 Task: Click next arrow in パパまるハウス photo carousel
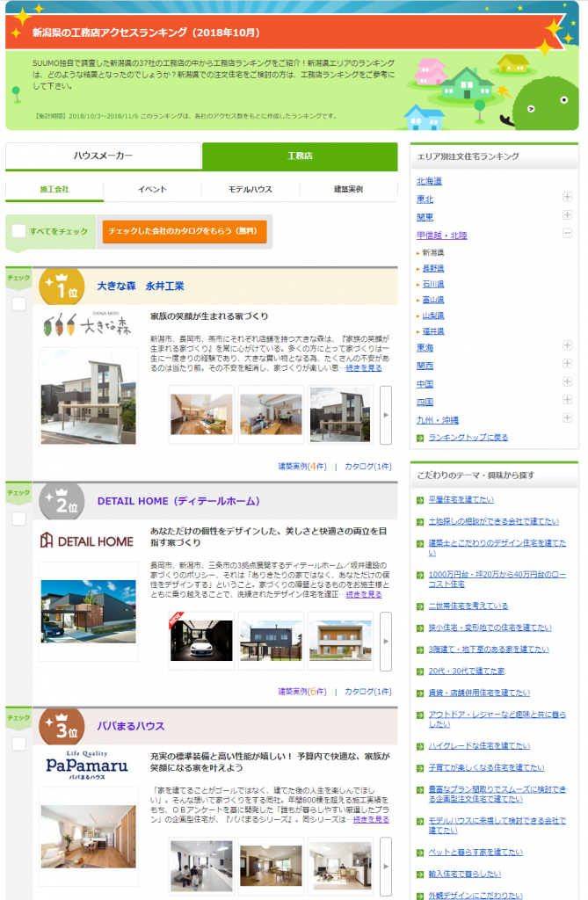point(385,867)
